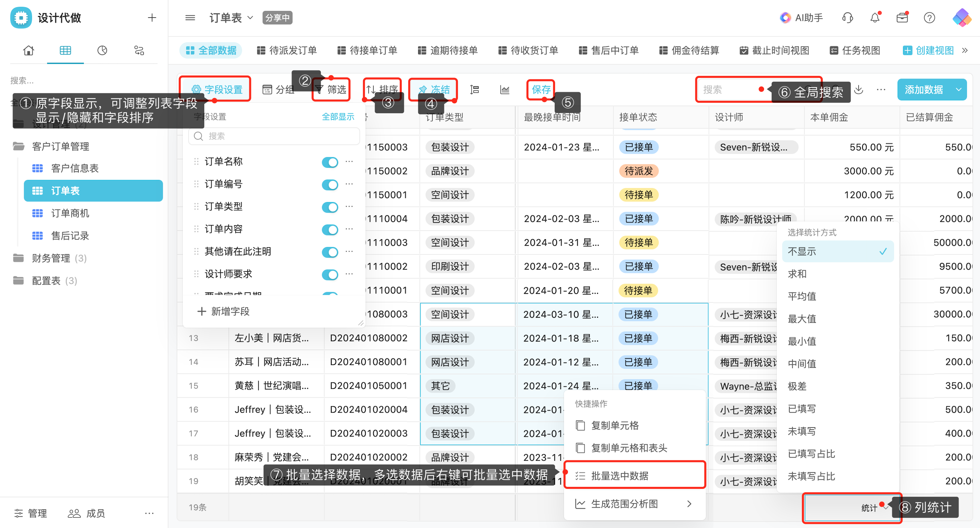Switch to the table view sidebar icon
Screen dimensions: 980x528
[x=65, y=51]
